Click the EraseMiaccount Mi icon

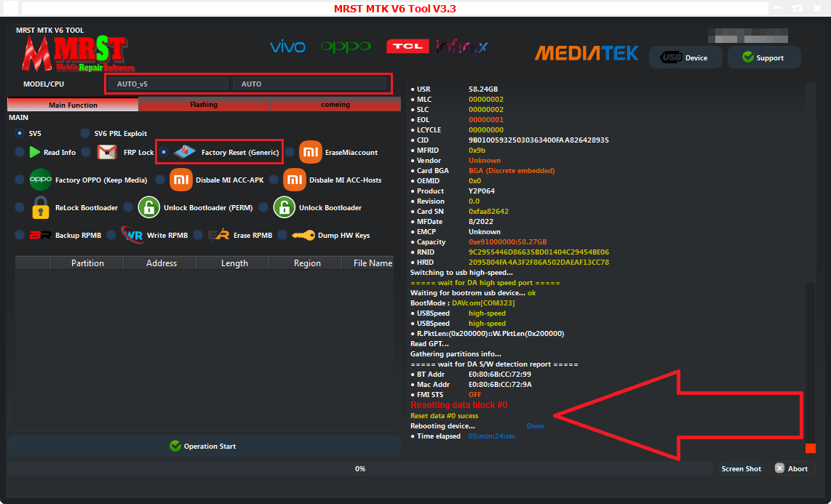pos(311,153)
